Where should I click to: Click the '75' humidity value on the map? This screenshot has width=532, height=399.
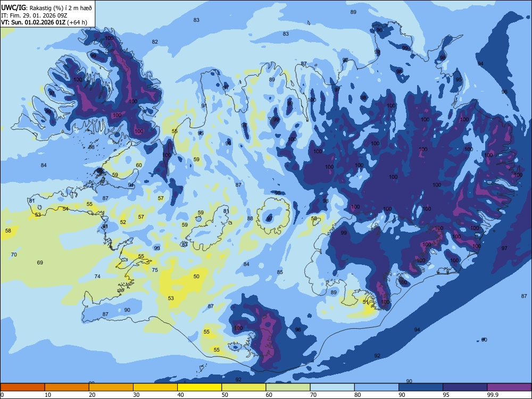[x=155, y=270]
